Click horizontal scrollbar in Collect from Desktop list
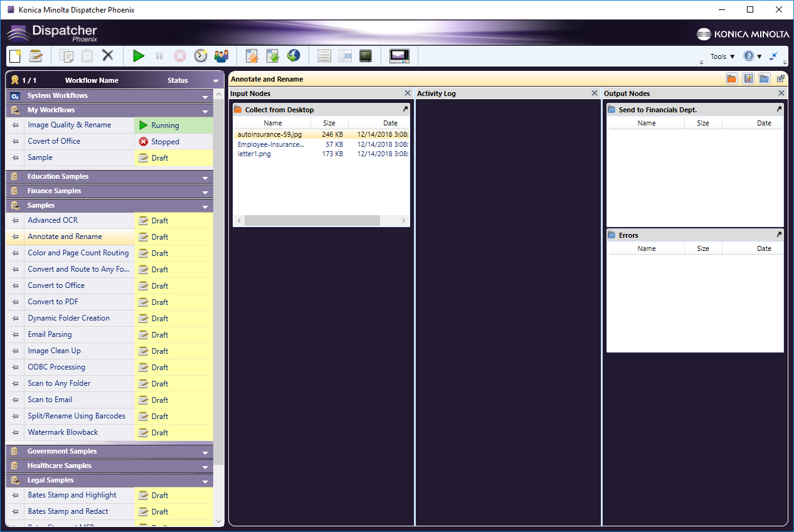The image size is (794, 532). (312, 221)
